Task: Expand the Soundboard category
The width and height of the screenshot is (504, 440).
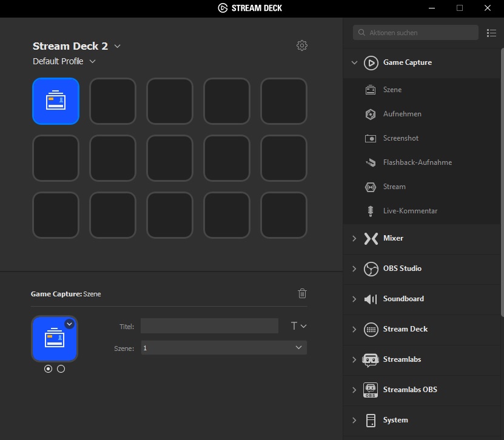Action: pos(354,299)
